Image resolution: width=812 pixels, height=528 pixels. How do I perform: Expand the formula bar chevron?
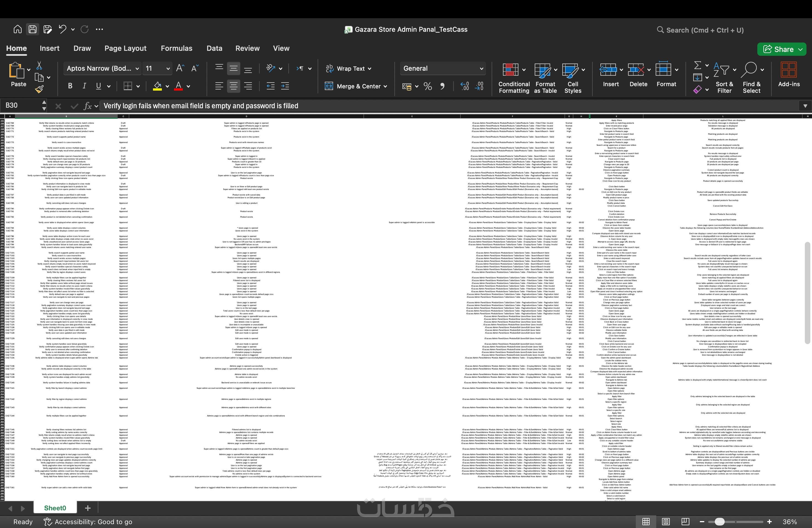805,106
